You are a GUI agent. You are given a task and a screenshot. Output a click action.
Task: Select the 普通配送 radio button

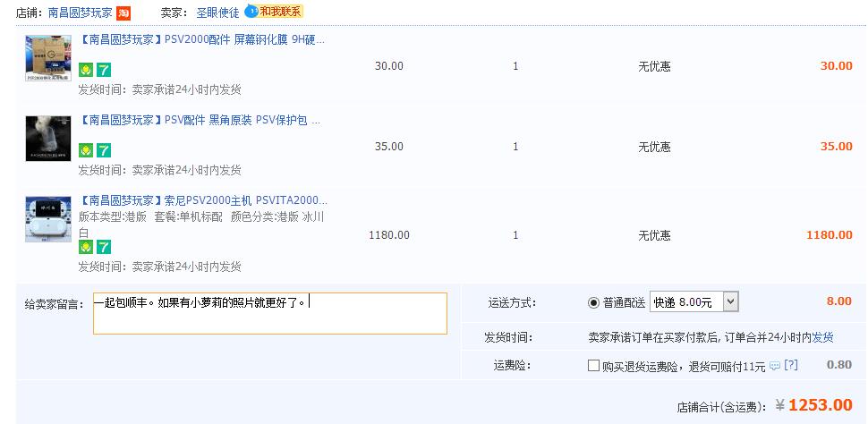tap(593, 302)
